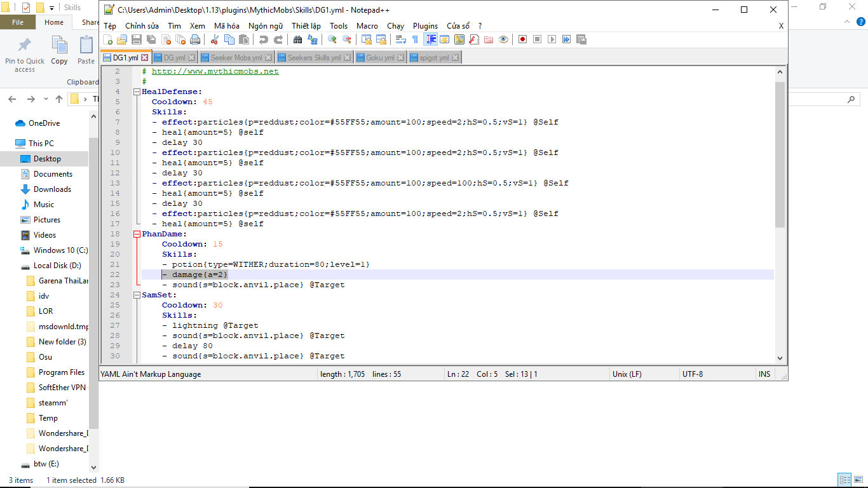Zoom out with the toolbar magnifier

click(x=346, y=39)
